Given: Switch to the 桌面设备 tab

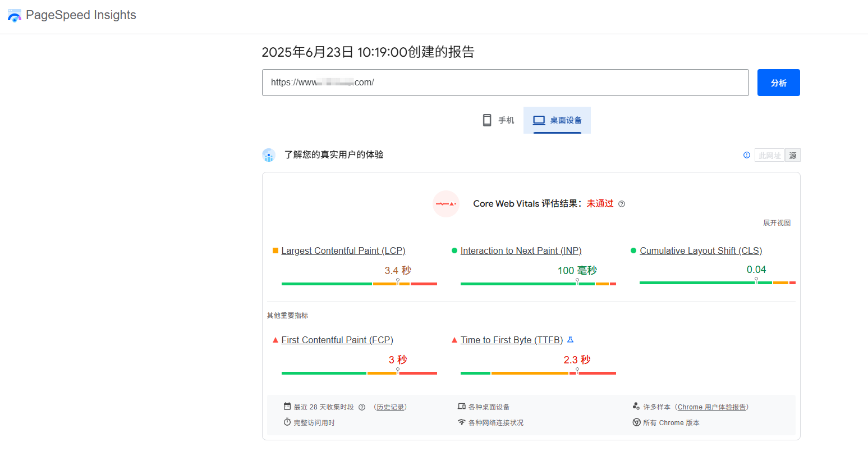Looking at the screenshot, I should pyautogui.click(x=557, y=120).
